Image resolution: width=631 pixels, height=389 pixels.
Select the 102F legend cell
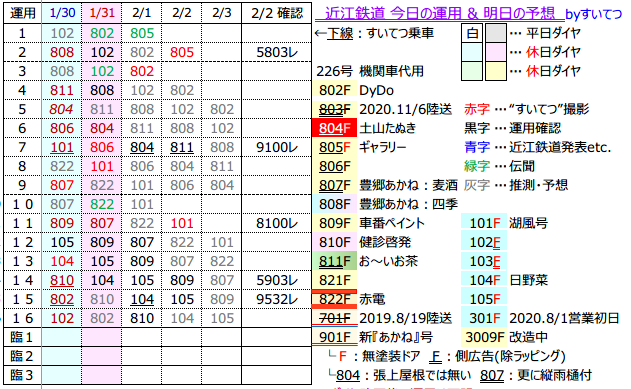click(x=484, y=242)
